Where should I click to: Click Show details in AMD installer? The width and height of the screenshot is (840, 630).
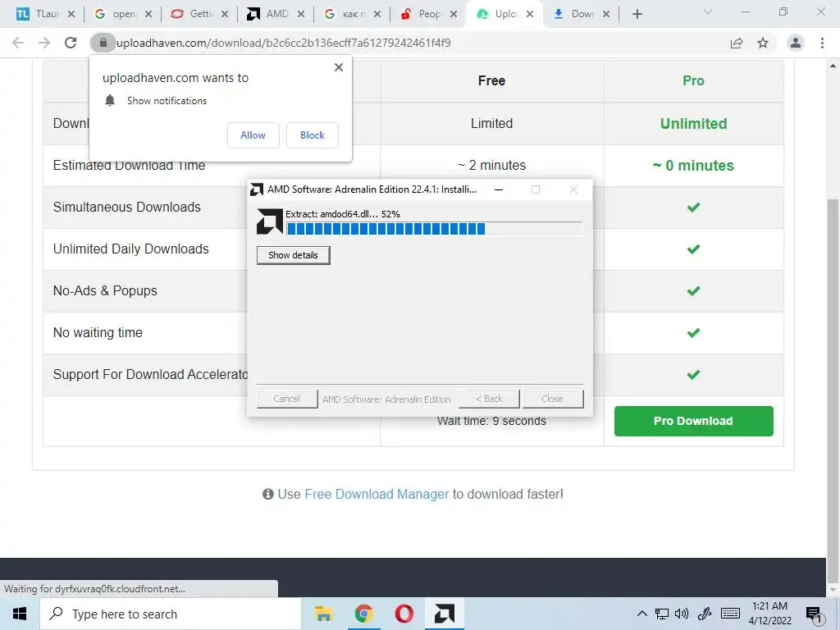point(293,255)
